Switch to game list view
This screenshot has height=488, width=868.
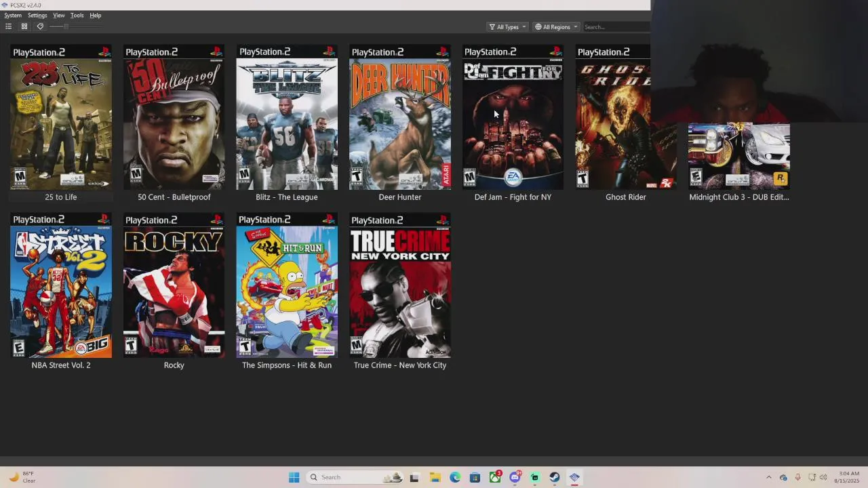point(8,26)
